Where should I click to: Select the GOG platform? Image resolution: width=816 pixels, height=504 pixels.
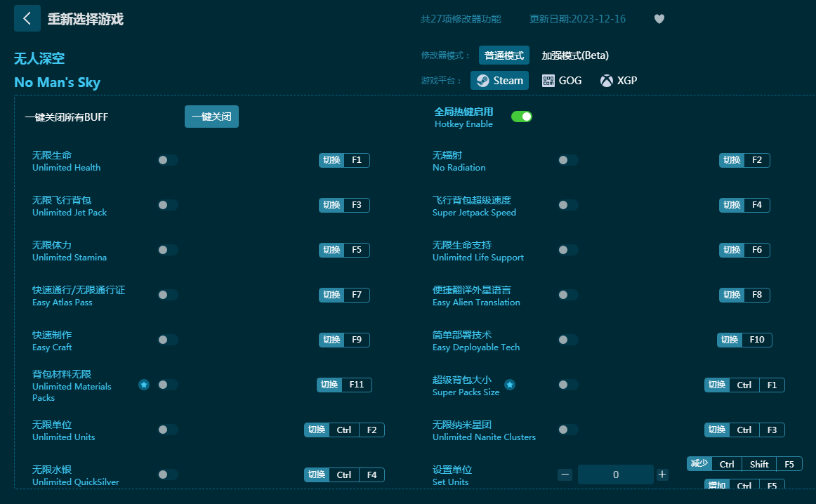(x=562, y=81)
